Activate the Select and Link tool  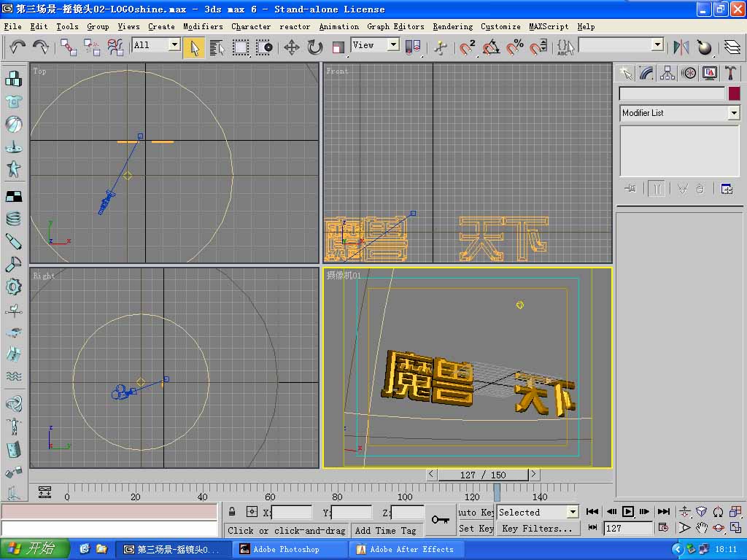68,47
